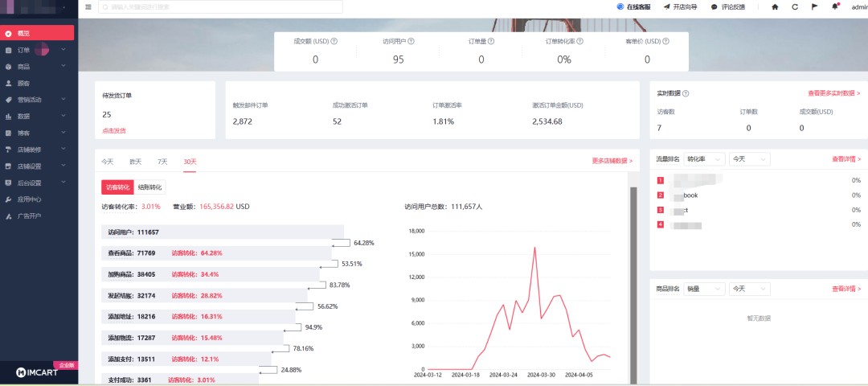Click the 2,534.68 activated order amount

pos(547,121)
